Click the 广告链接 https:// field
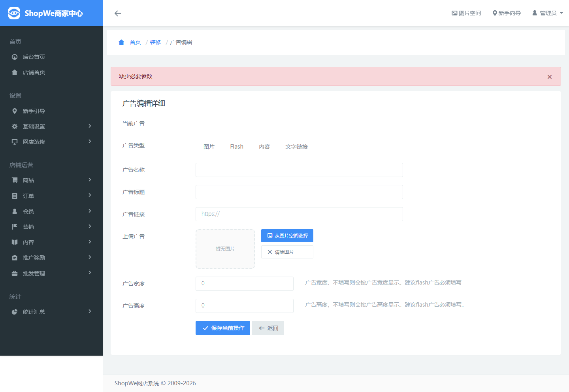Image resolution: width=569 pixels, height=392 pixels. pyautogui.click(x=299, y=214)
